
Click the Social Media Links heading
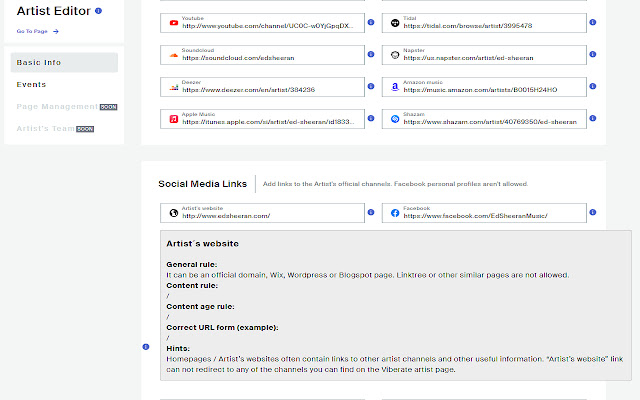[202, 184]
